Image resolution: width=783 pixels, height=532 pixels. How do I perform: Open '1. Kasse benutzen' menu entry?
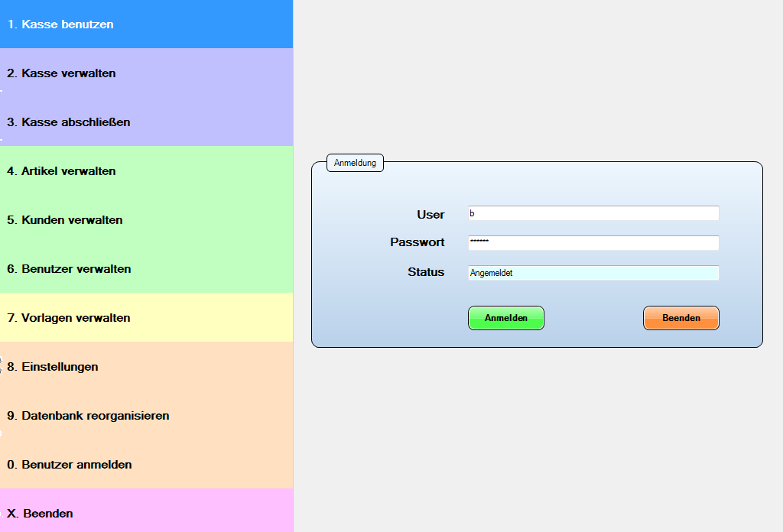pyautogui.click(x=146, y=24)
